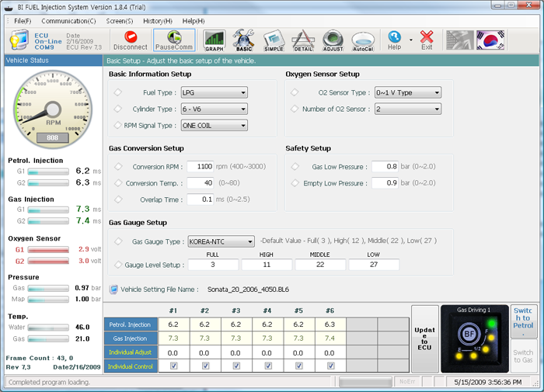Click the app icon in title bar

tap(9, 8)
